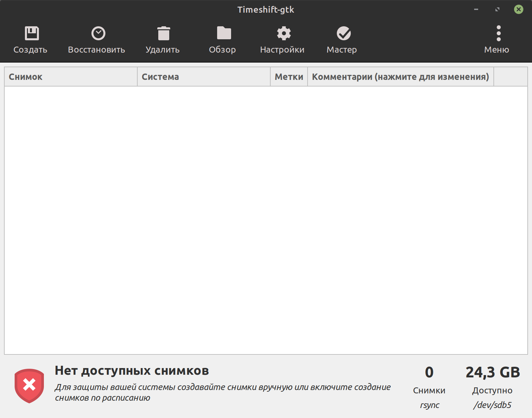Click the Timeshift-gtk window title
Image resolution: width=532 pixels, height=418 pixels.
(x=266, y=10)
